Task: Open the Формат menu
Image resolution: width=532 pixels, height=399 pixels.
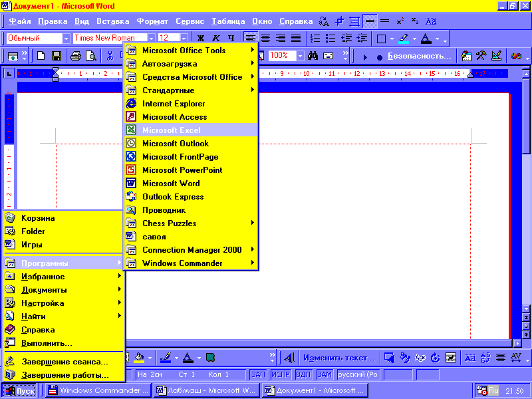Action: (152, 21)
